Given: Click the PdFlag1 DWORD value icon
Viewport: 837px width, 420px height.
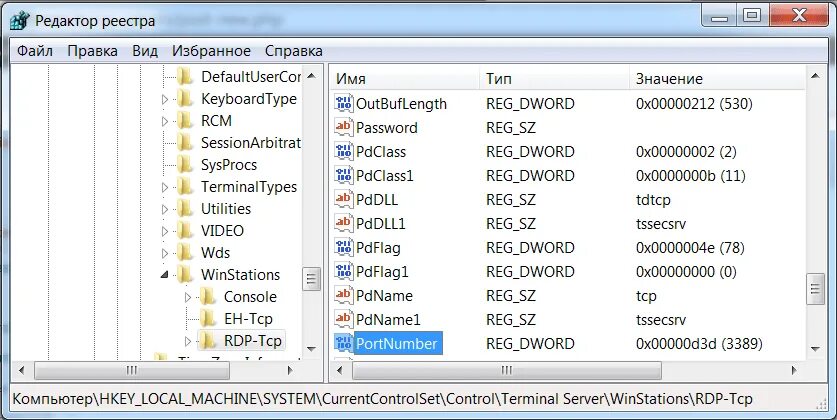Looking at the screenshot, I should point(344,271).
